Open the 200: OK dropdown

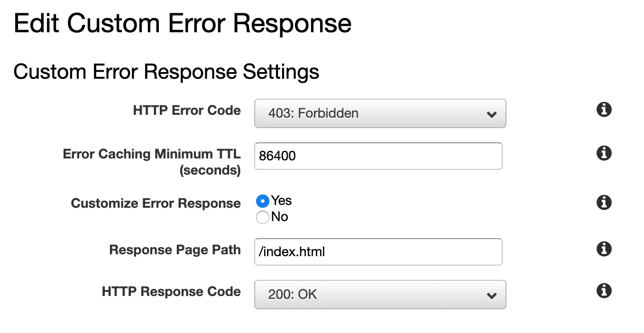point(380,295)
